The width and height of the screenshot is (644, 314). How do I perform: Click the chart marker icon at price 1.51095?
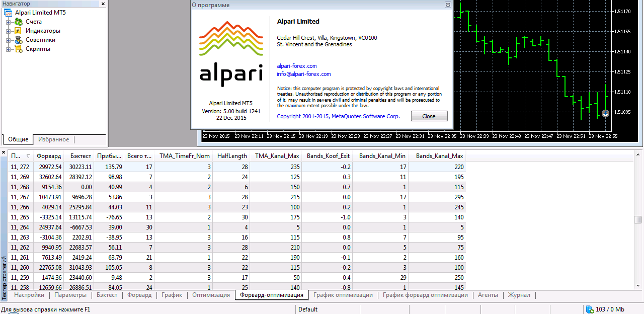[605, 114]
